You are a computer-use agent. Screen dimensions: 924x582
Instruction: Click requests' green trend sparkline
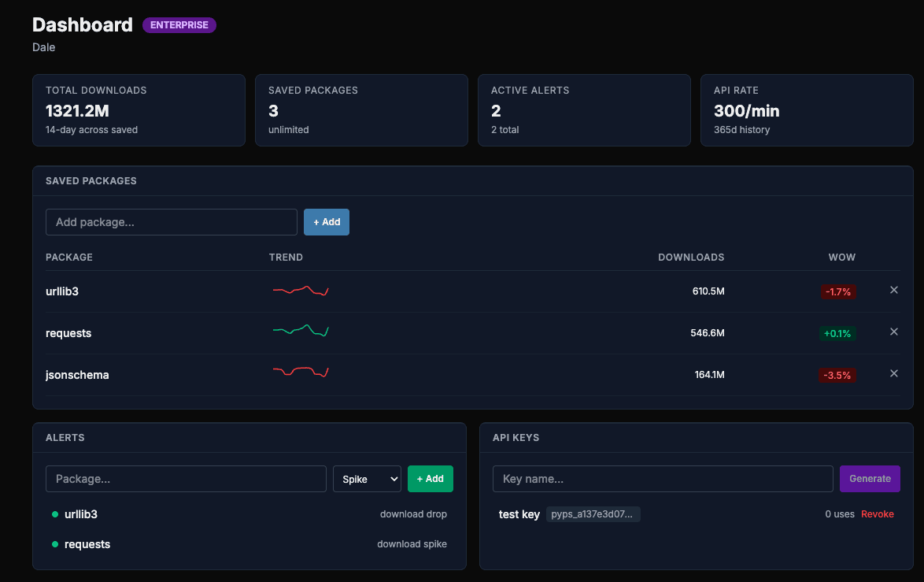point(301,331)
